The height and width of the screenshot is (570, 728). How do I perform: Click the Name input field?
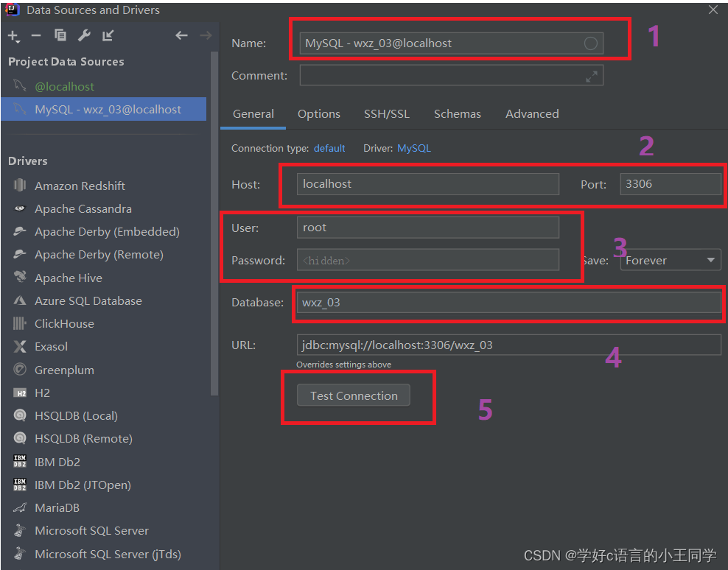click(451, 43)
